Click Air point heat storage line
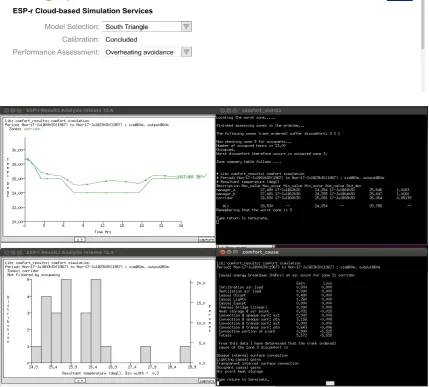 [x=241, y=371]
